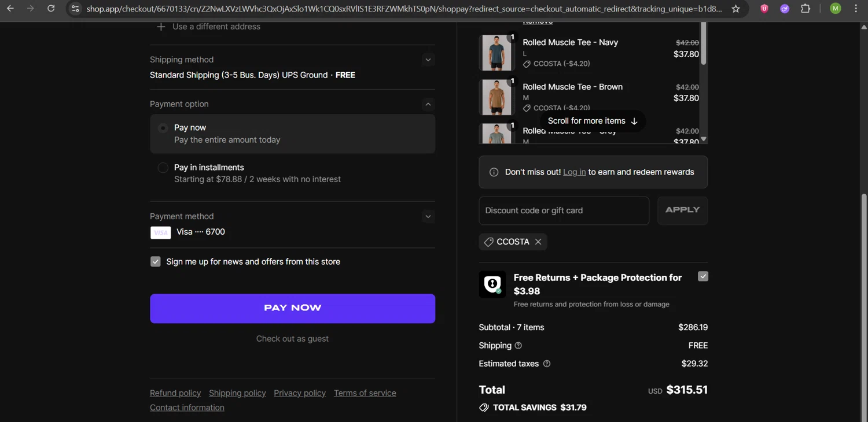Image resolution: width=868 pixels, height=422 pixels.
Task: Open the Extensions puzzle icon
Action: pyautogui.click(x=806, y=9)
